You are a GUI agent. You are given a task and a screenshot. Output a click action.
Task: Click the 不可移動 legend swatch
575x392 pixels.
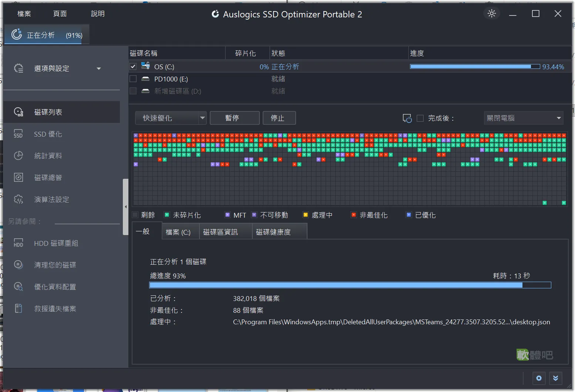254,215
